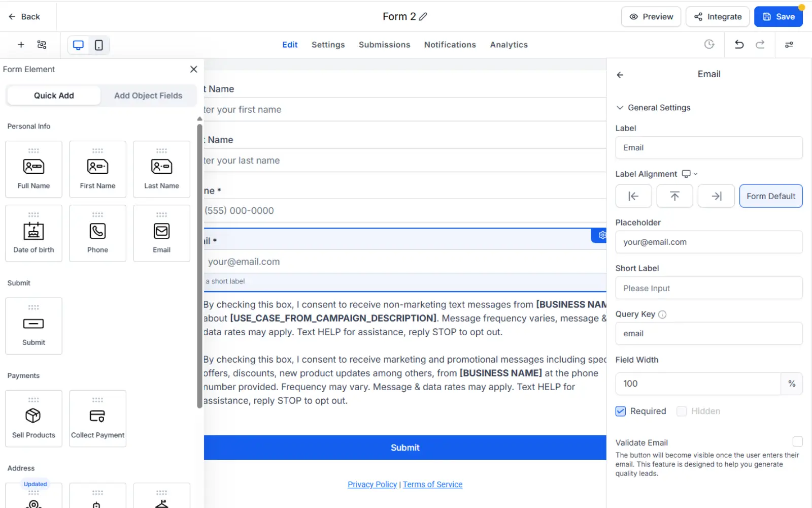This screenshot has width=812, height=508.
Task: Open version history clock icon
Action: (709, 45)
